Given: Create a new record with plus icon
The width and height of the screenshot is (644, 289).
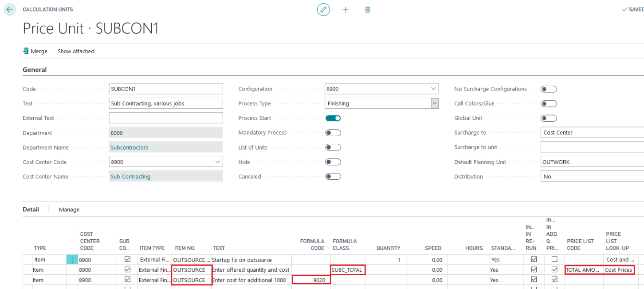Looking at the screenshot, I should [346, 9].
